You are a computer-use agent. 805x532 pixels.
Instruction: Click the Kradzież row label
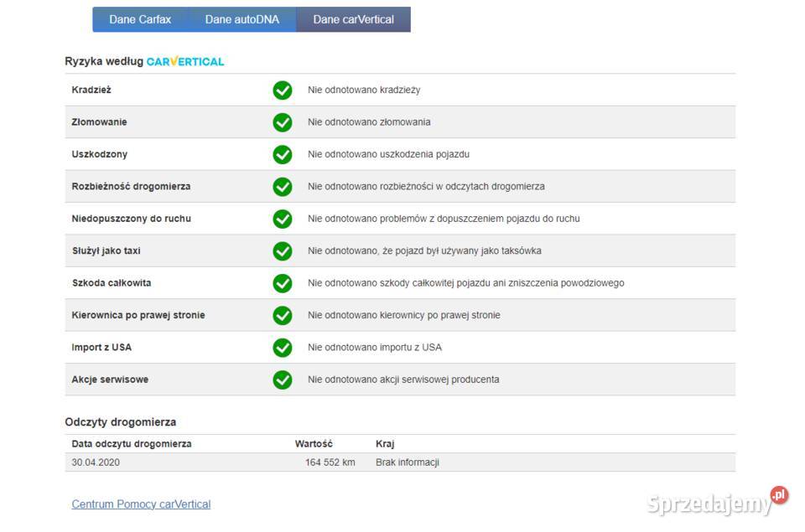(91, 90)
